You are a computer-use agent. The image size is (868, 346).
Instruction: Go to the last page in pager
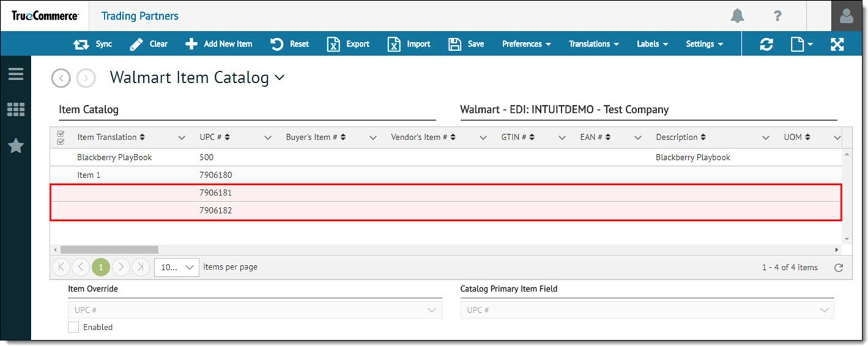(x=141, y=267)
